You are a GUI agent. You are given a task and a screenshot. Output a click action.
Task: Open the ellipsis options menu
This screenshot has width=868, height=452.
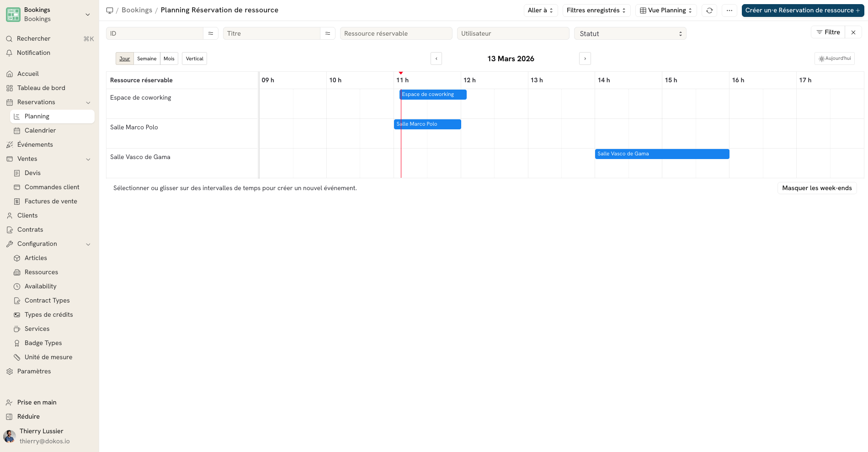click(729, 10)
